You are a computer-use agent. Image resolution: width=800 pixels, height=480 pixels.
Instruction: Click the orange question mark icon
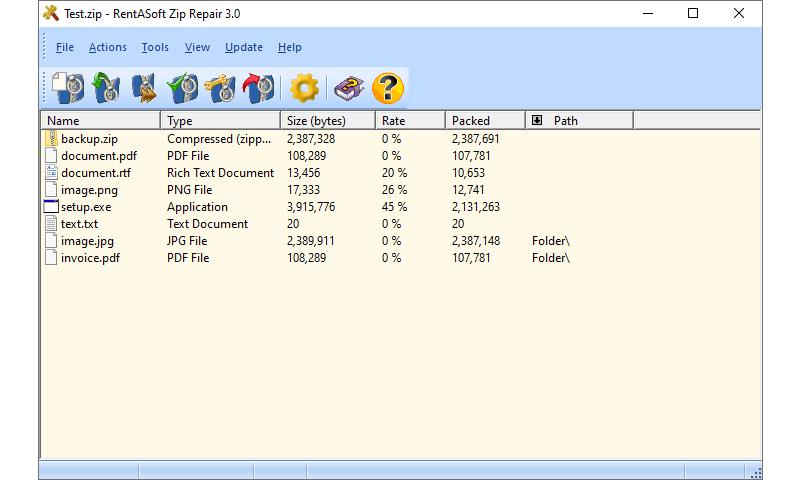point(388,88)
